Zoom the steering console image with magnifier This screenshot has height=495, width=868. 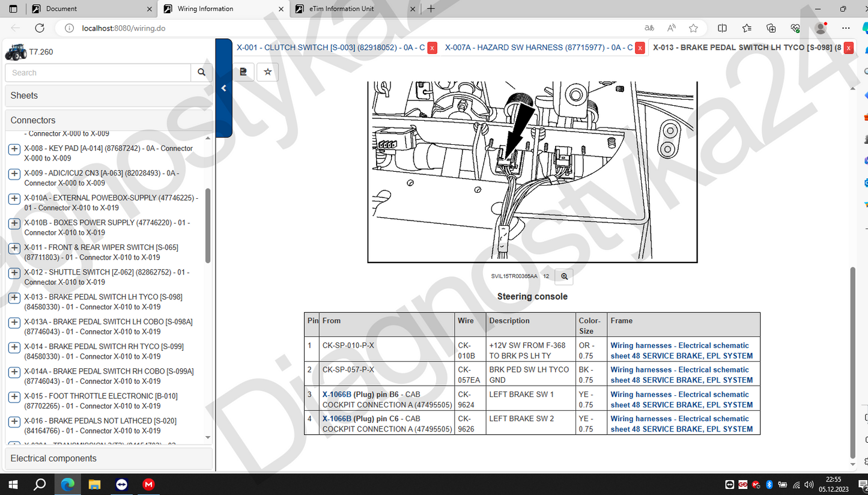(x=564, y=276)
